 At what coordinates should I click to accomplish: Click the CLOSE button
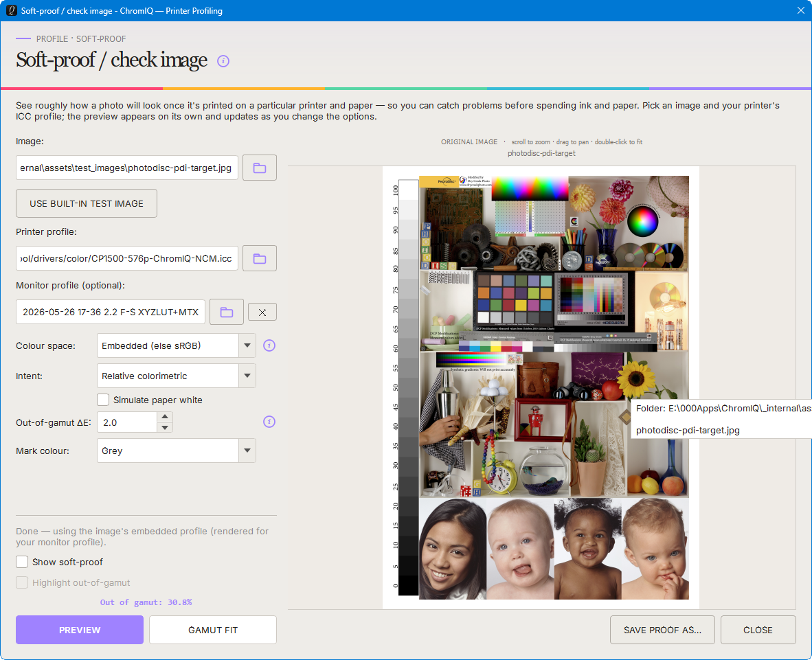coord(758,630)
